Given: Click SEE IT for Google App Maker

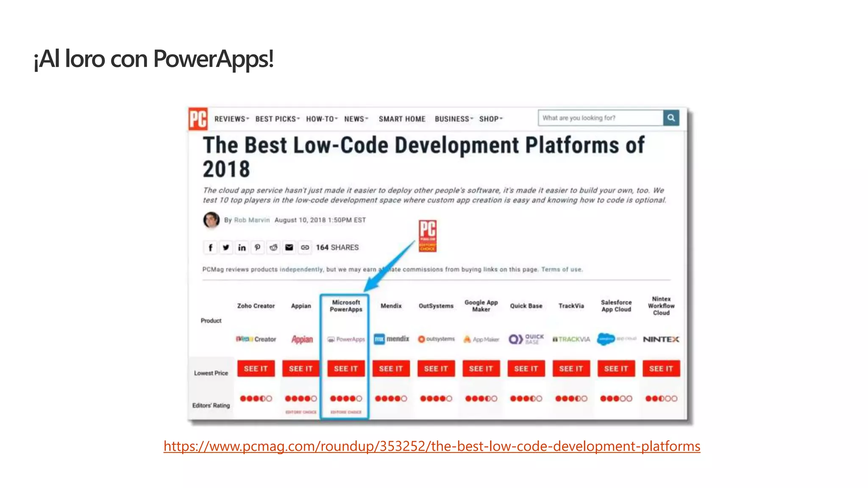Looking at the screenshot, I should (x=481, y=369).
